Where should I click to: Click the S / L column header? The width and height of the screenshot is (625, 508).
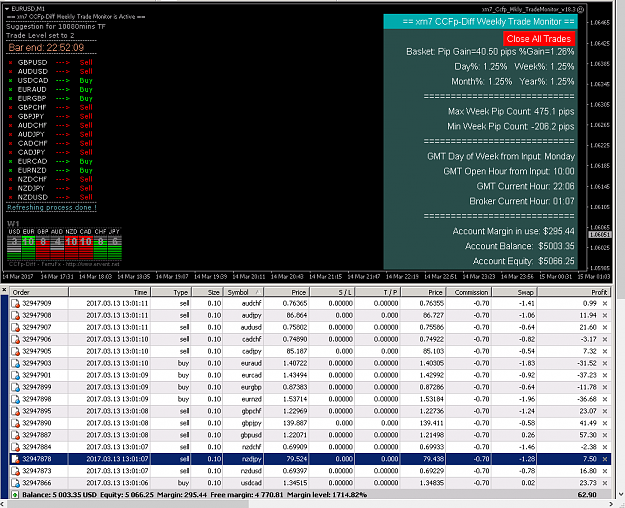(x=332, y=292)
